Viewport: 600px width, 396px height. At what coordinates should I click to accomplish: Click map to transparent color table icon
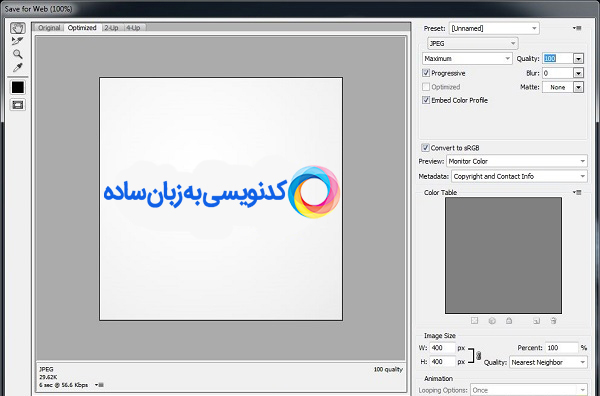(474, 321)
